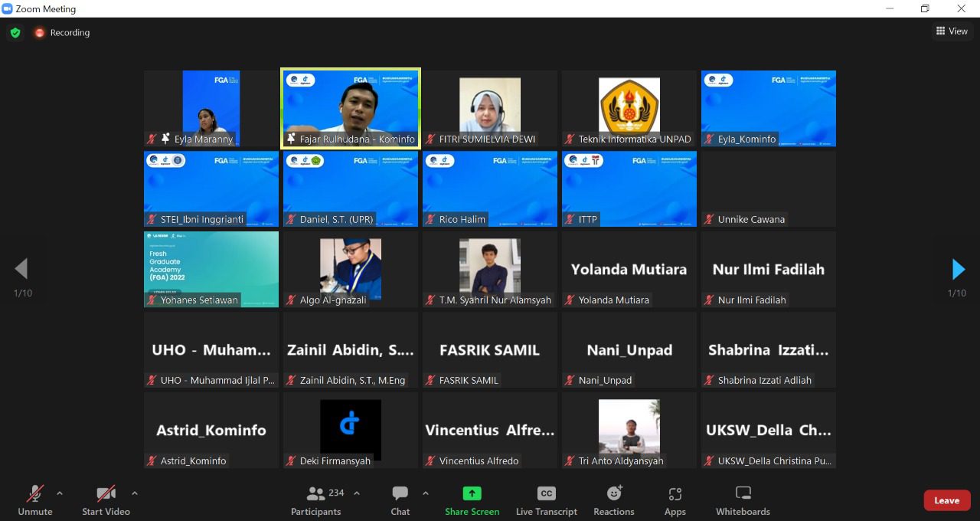The image size is (980, 521).
Task: Go to next gallery page arrow
Action: pyautogui.click(x=958, y=269)
